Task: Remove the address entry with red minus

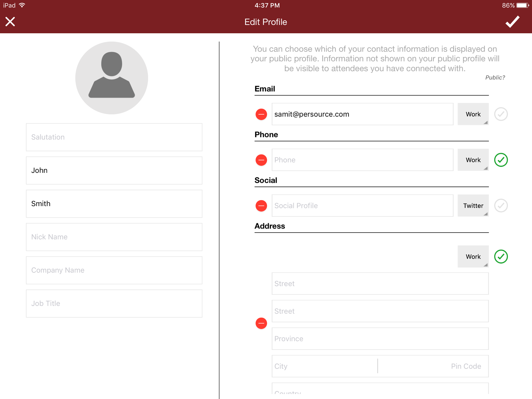Action: pos(261,323)
